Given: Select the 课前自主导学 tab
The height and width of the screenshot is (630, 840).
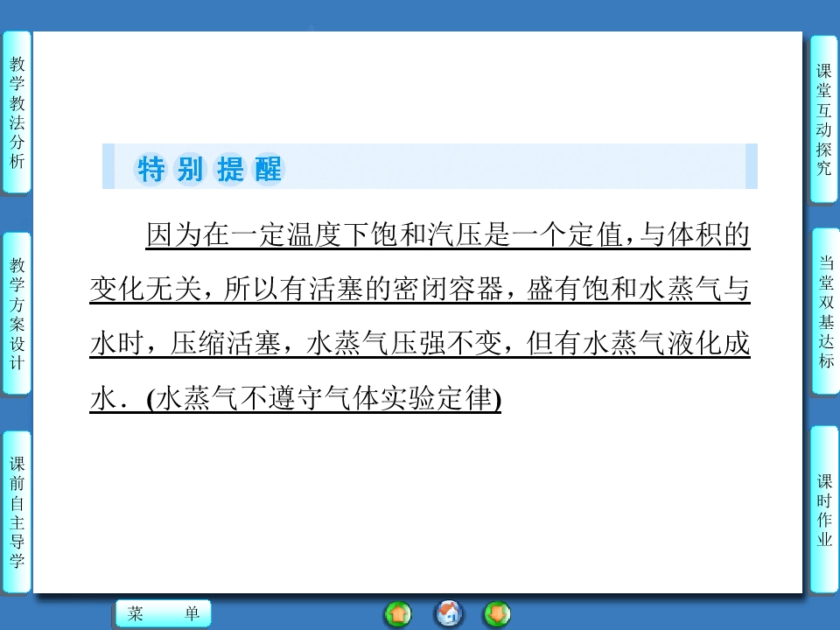Looking at the screenshot, I should pyautogui.click(x=17, y=512).
